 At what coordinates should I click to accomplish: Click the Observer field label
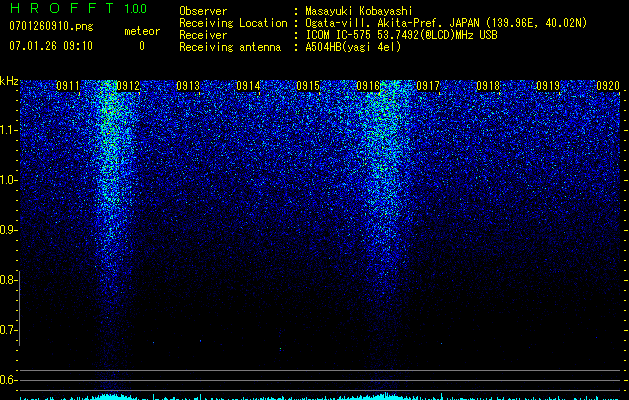203,11
